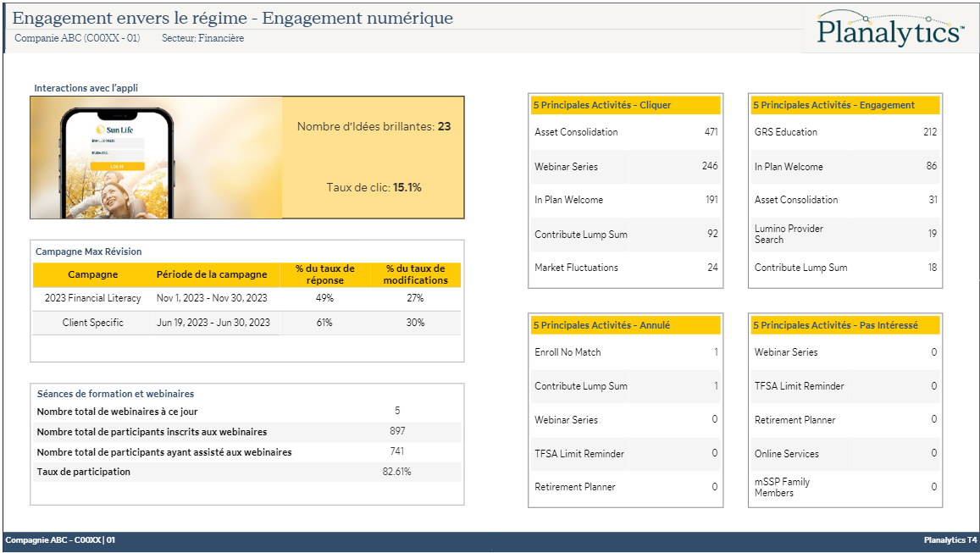Viewport: 980px width, 553px height.
Task: Click the Webinar Series row with value 246
Action: (x=566, y=167)
